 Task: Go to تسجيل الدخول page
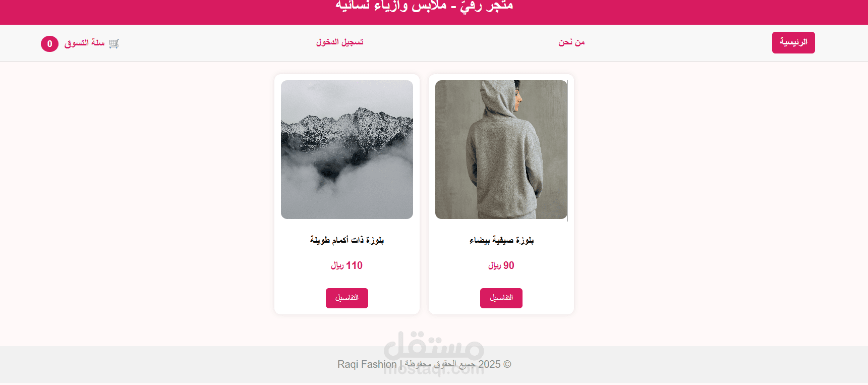339,42
